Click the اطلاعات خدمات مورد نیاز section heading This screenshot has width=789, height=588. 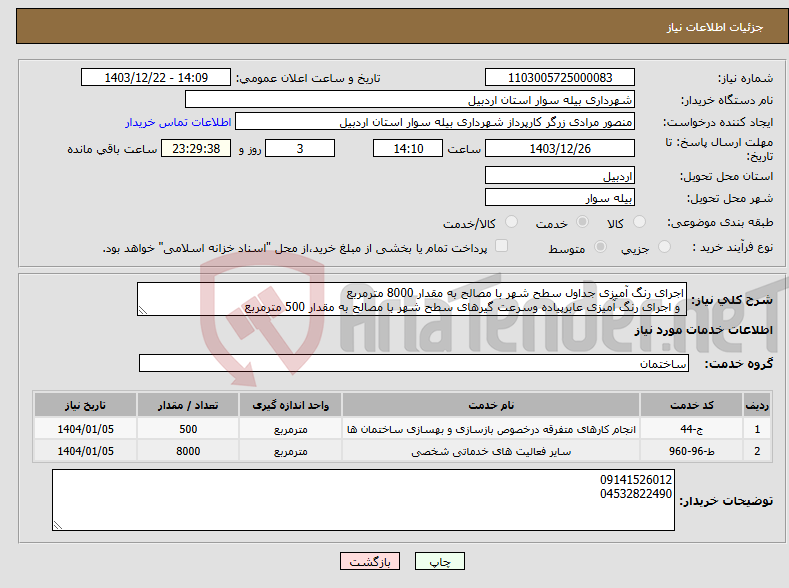[x=703, y=329]
